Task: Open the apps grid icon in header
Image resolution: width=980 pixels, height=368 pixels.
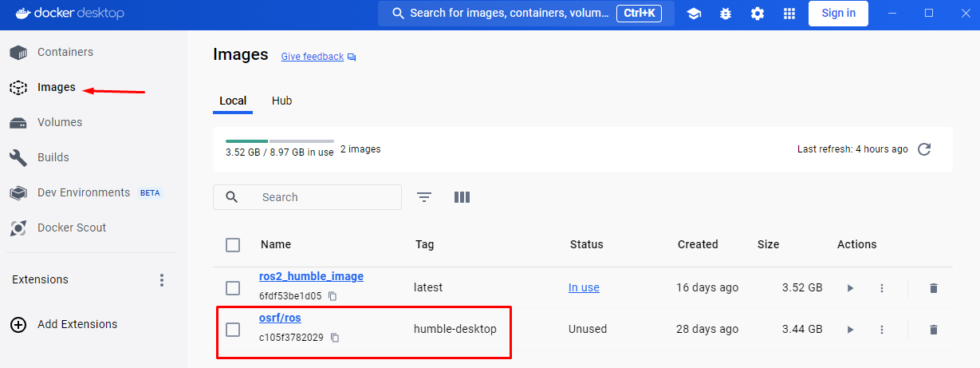Action: 789,14
